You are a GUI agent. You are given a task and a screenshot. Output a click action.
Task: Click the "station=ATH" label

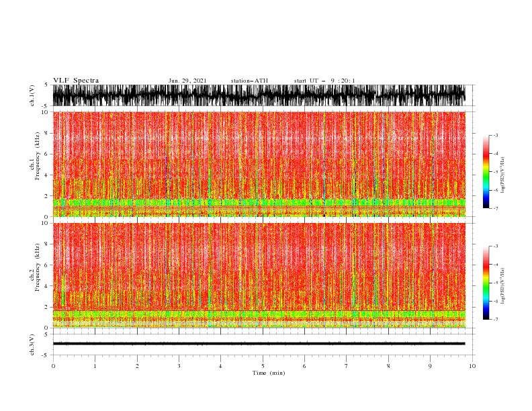point(249,81)
